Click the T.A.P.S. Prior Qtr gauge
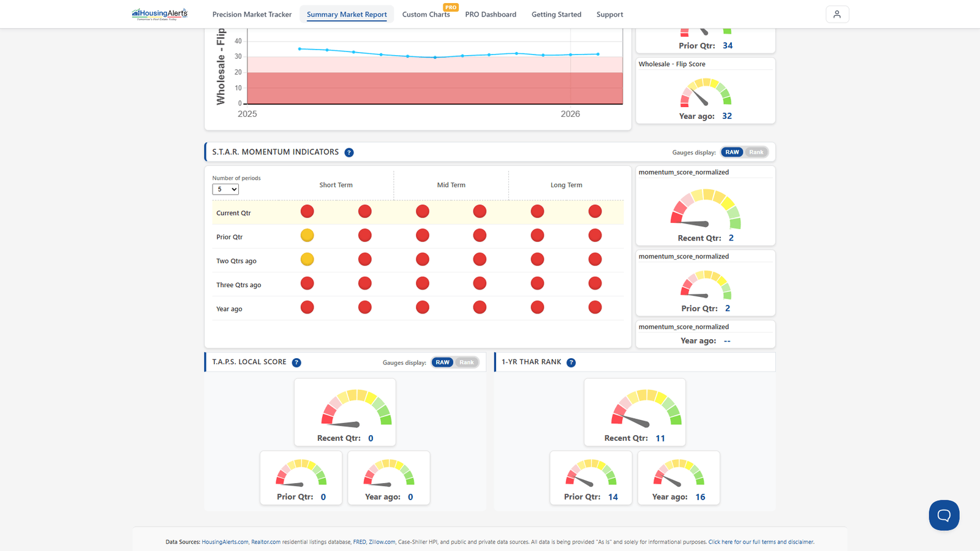The image size is (980, 551). pos(301,473)
